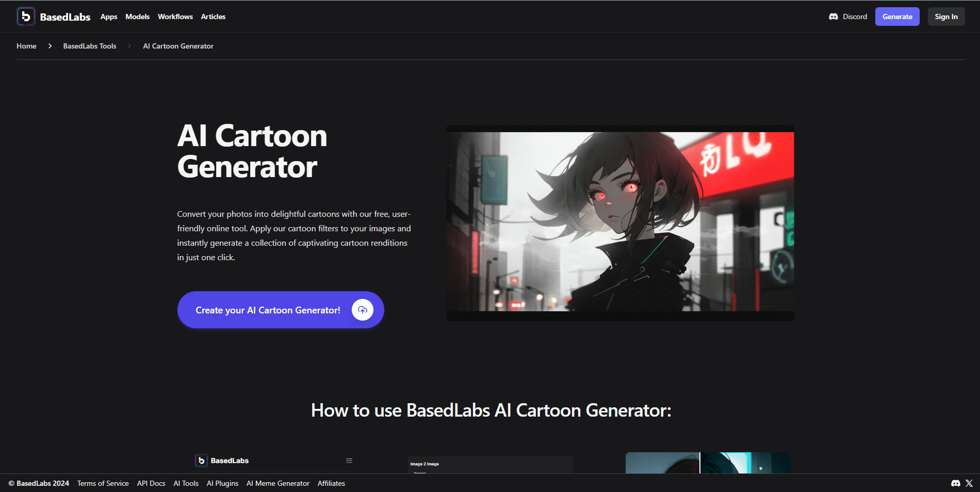The width and height of the screenshot is (980, 492).
Task: Click the purple Generate button
Action: [x=897, y=17]
